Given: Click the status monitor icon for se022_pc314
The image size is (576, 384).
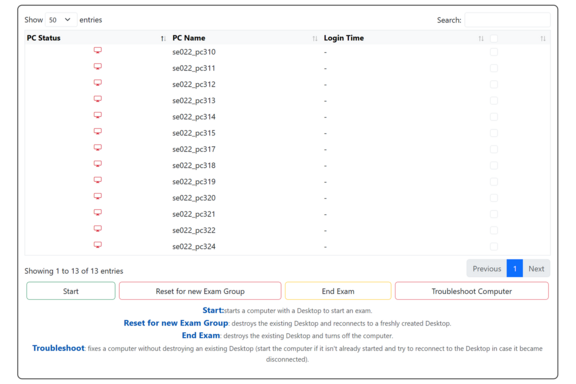Looking at the screenshot, I should click(98, 115).
